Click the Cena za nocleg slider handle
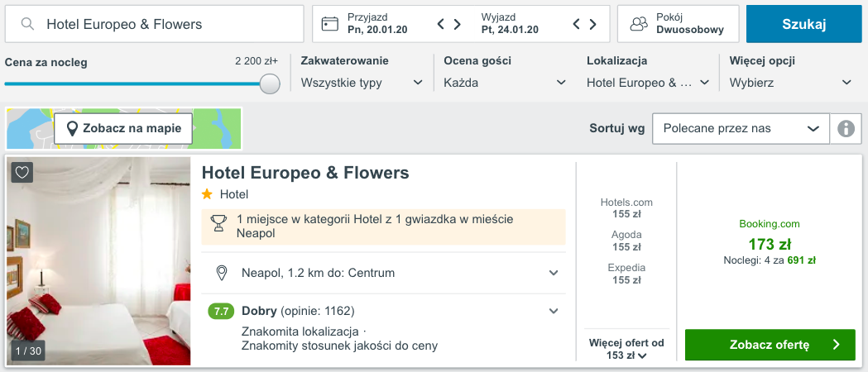Screen dimensions: 868x372 270,83
